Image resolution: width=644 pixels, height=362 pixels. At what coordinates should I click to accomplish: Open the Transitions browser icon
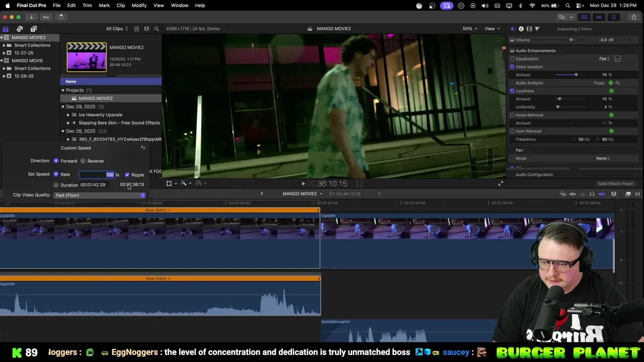(x=637, y=194)
